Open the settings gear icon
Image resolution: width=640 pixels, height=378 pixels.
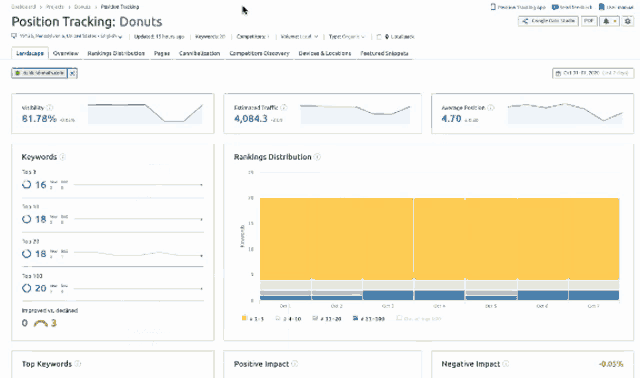[628, 21]
